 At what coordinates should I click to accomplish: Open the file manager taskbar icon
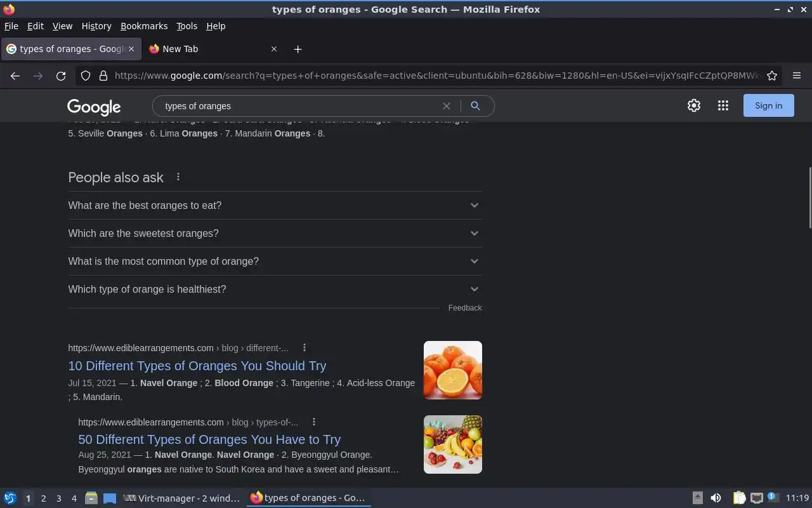(x=91, y=498)
